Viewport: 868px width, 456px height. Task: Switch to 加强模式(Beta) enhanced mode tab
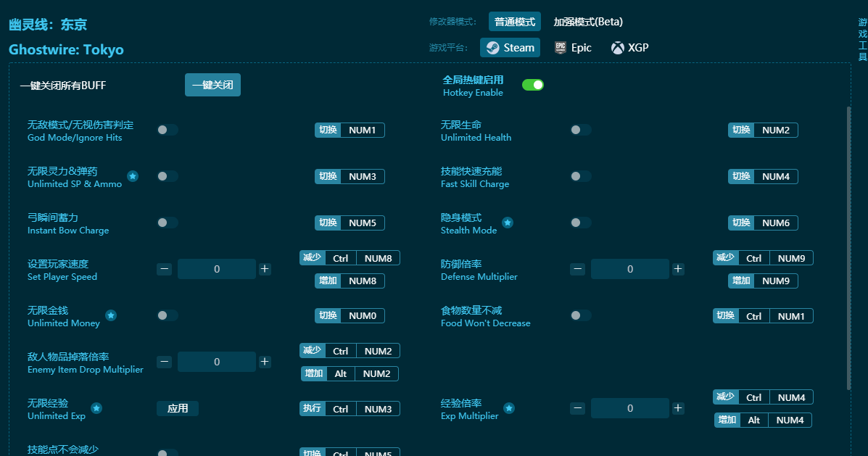(x=588, y=22)
